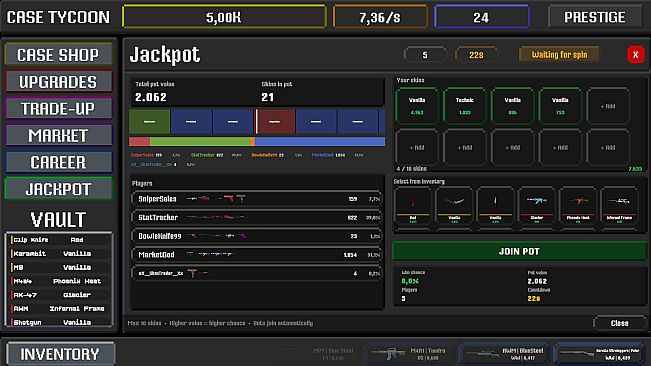Screen dimensions: 651x366
Task: Open the Career page
Action: 58,162
